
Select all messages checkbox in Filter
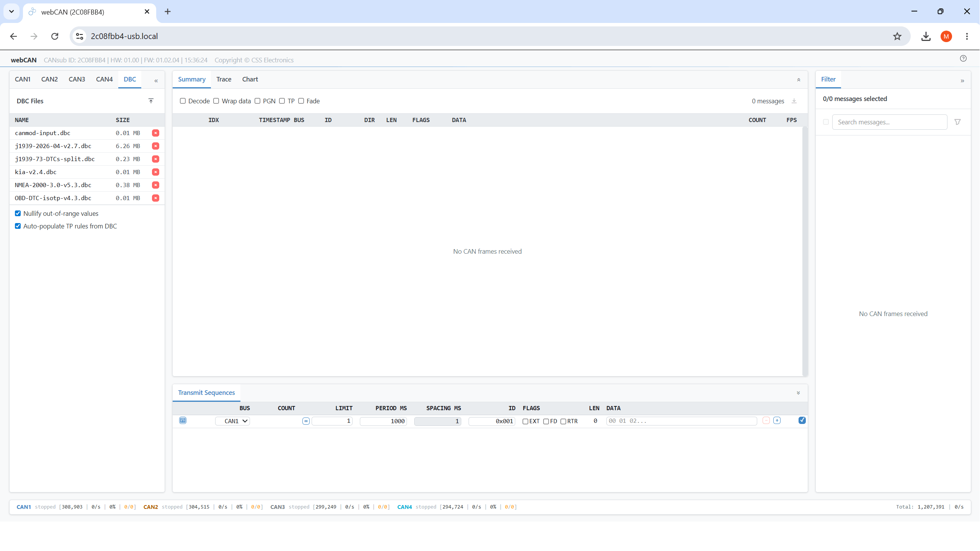point(826,122)
